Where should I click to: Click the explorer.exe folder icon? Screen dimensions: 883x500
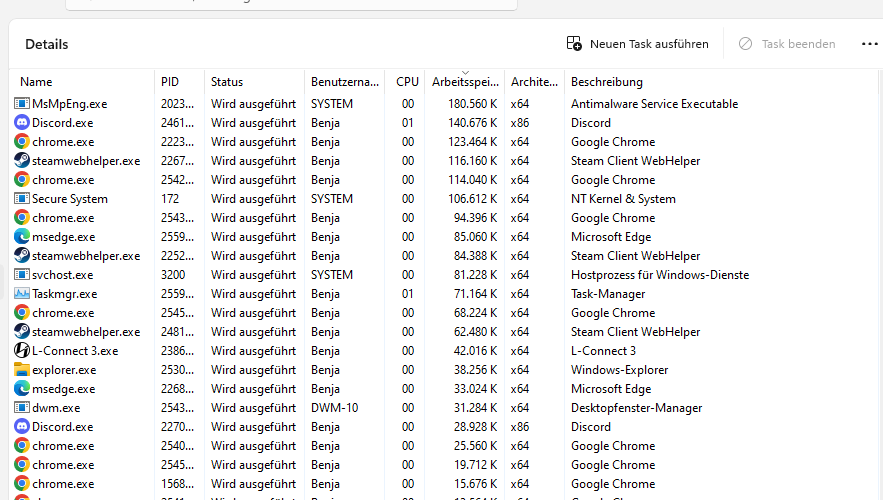coord(21,369)
